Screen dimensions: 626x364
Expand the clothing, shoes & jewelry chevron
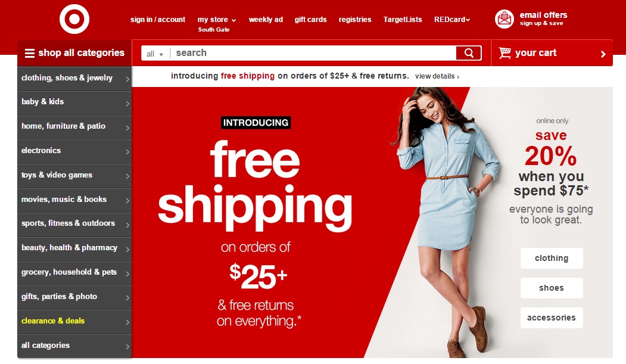coord(127,79)
